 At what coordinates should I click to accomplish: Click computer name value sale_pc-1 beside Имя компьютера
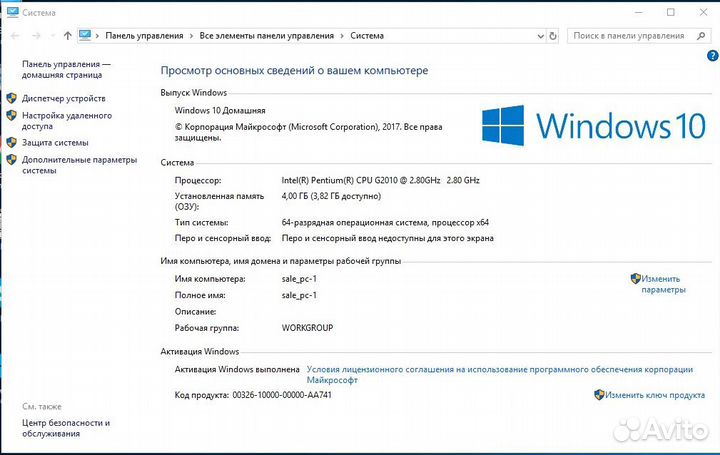coord(299,279)
